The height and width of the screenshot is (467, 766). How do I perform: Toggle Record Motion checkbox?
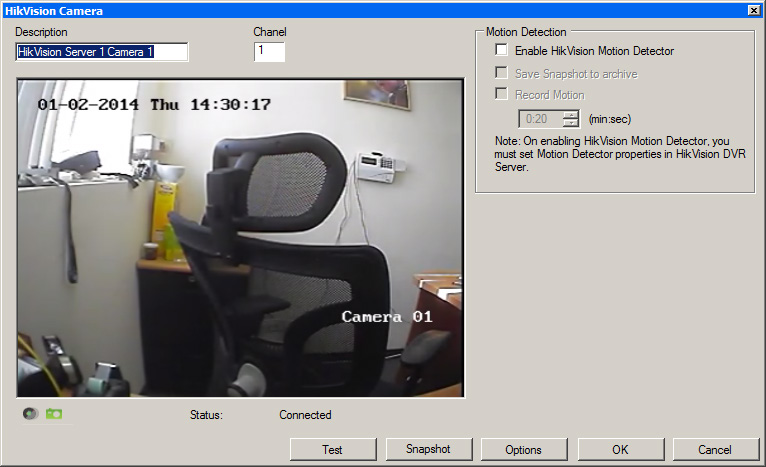point(501,94)
